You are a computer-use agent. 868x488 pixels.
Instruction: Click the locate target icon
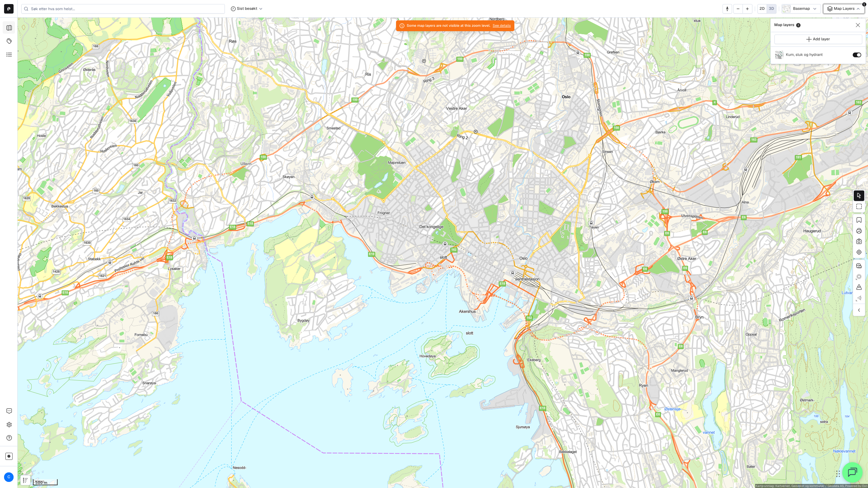pyautogui.click(x=859, y=252)
